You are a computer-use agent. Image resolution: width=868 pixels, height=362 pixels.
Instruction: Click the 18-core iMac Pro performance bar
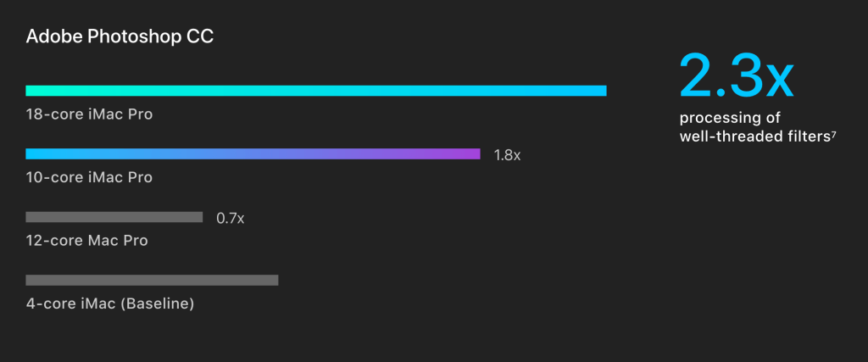tap(315, 91)
